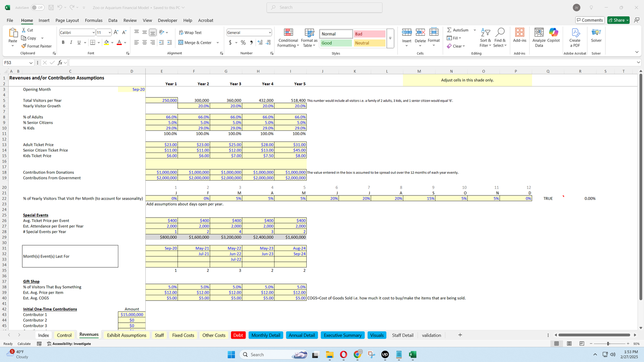Click the zoom slider in status bar
Viewport: 644px width, 362px height.
(608, 344)
